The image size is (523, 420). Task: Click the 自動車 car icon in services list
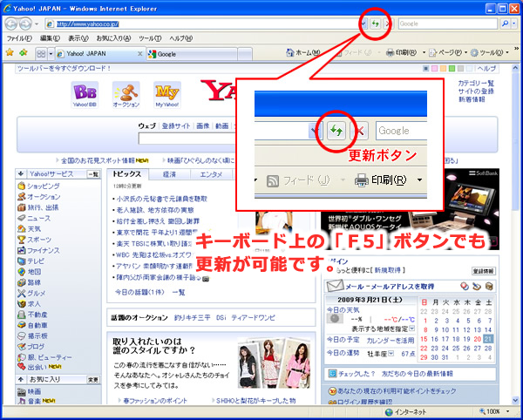(21, 325)
